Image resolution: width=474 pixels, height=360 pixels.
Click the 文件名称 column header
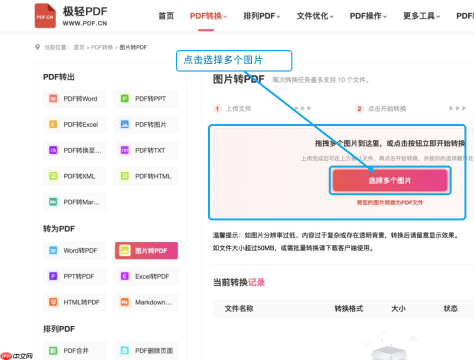tap(239, 309)
